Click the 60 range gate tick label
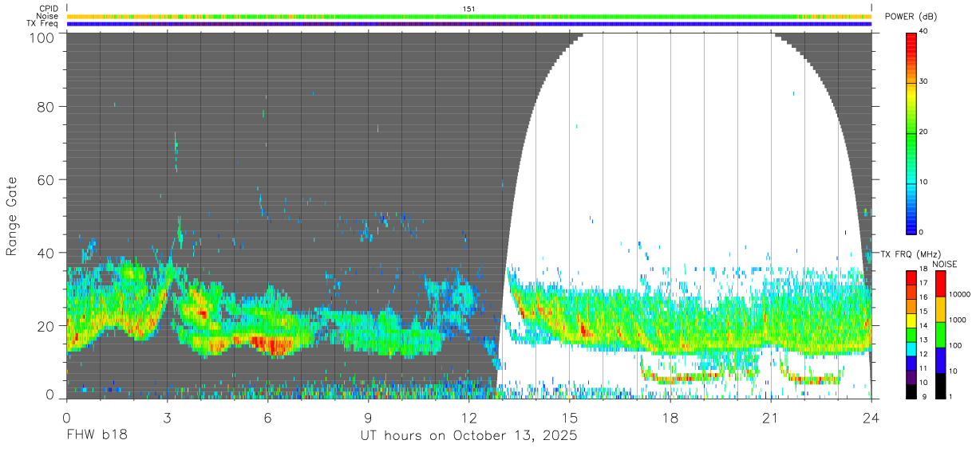Image resolution: width=980 pixels, height=452 pixels. coord(46,179)
